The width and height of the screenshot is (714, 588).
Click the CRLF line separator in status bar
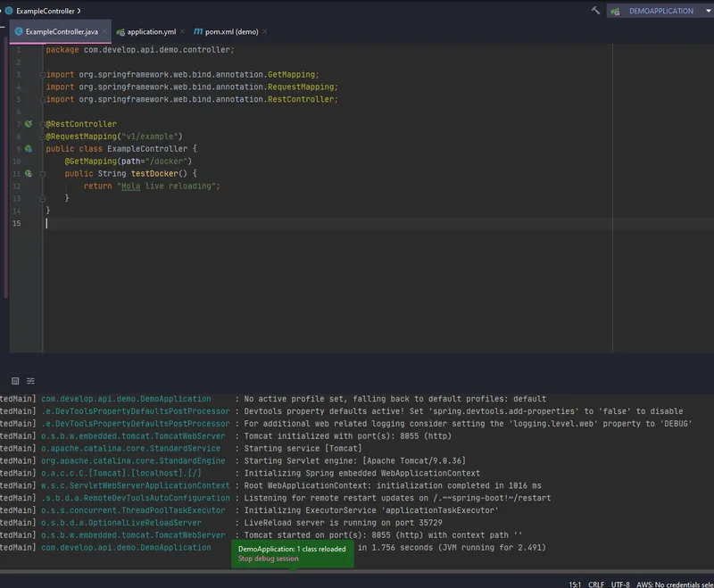tap(596, 584)
